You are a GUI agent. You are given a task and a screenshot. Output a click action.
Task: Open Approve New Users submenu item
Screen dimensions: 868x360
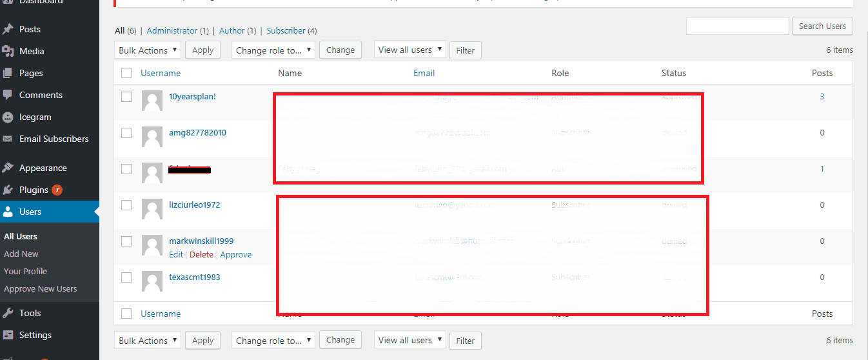40,288
